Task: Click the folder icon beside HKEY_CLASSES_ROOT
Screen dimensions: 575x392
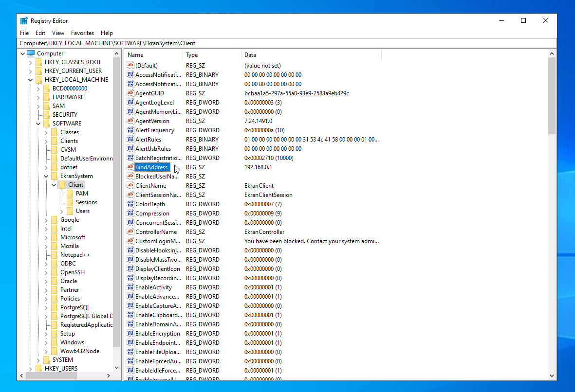Action: click(x=38, y=62)
